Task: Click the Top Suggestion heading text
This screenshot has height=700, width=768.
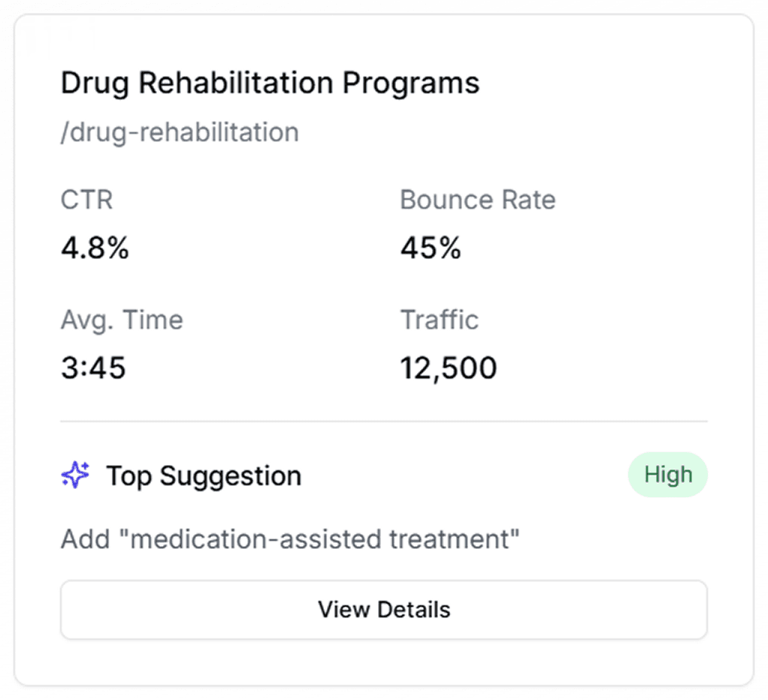Action: pos(204,475)
